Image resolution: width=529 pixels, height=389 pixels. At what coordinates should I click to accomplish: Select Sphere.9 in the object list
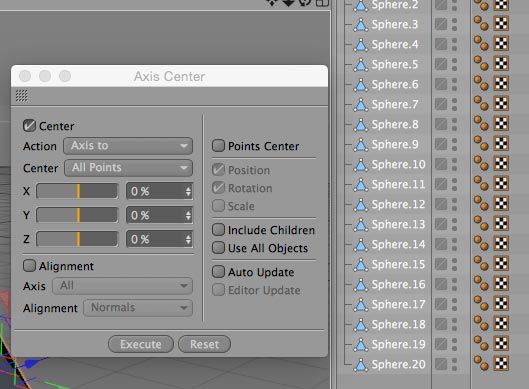(395, 144)
